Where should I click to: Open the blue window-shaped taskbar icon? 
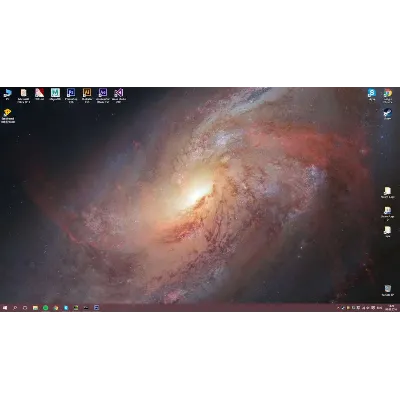96,308
